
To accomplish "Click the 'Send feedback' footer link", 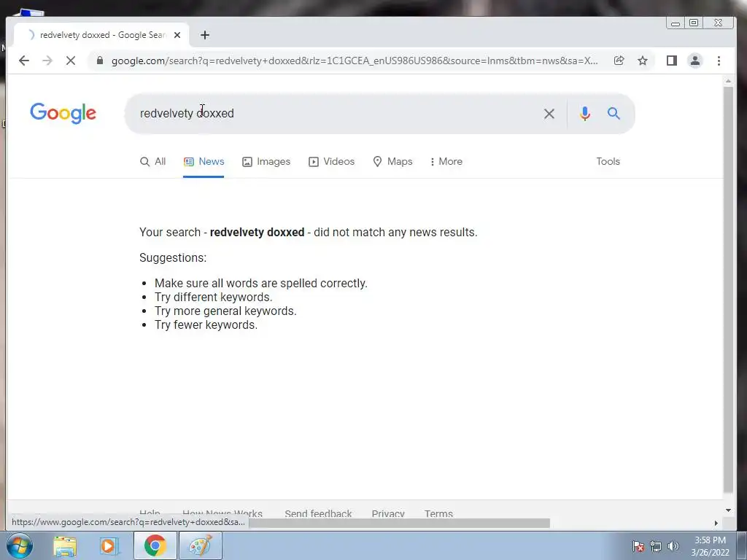I will click(x=318, y=513).
